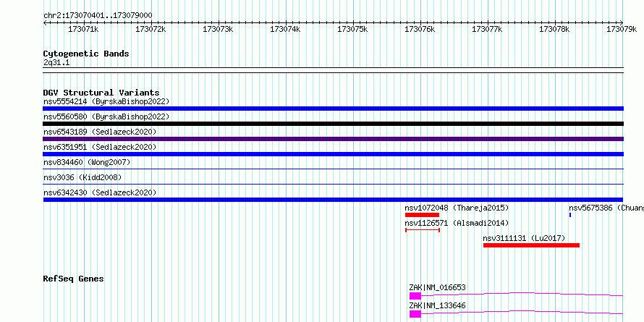Click the red bar for nsv1072048
The height and width of the screenshot is (322, 644).
pyautogui.click(x=422, y=215)
